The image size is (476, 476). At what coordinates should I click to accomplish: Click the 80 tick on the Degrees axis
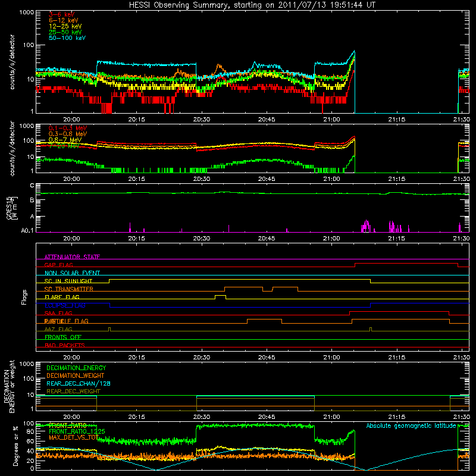click(x=31, y=431)
